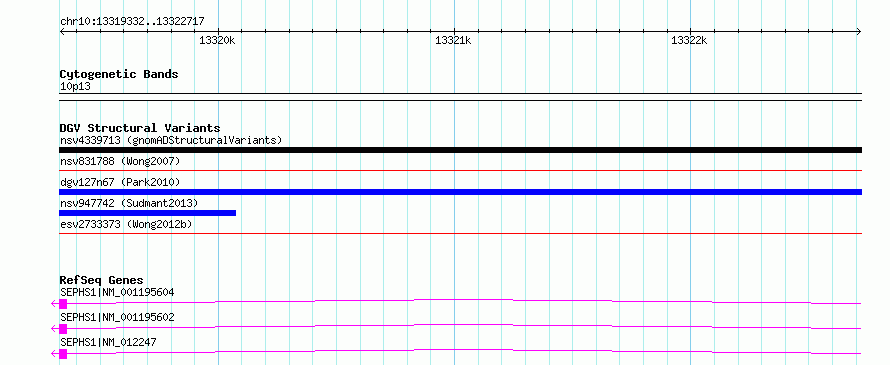890x365 pixels.
Task: Click the strand arrow of NM_001195604
Action: [x=54, y=304]
